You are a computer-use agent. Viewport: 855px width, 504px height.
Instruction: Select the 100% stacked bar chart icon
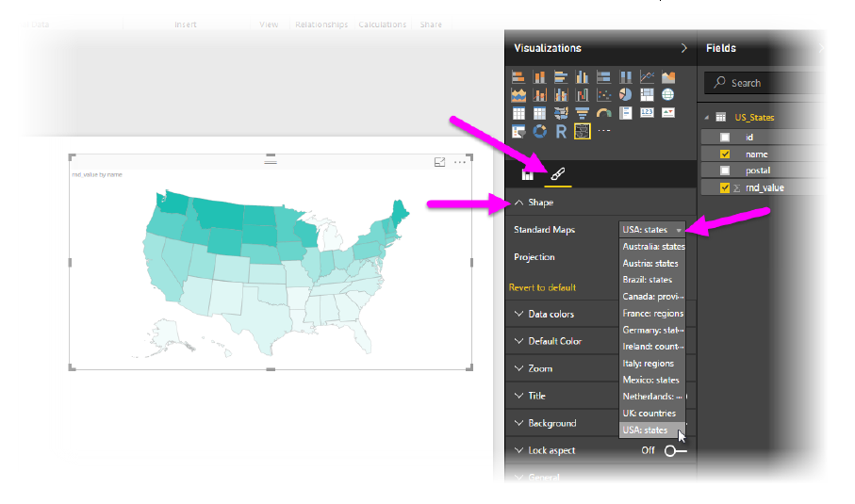point(603,77)
